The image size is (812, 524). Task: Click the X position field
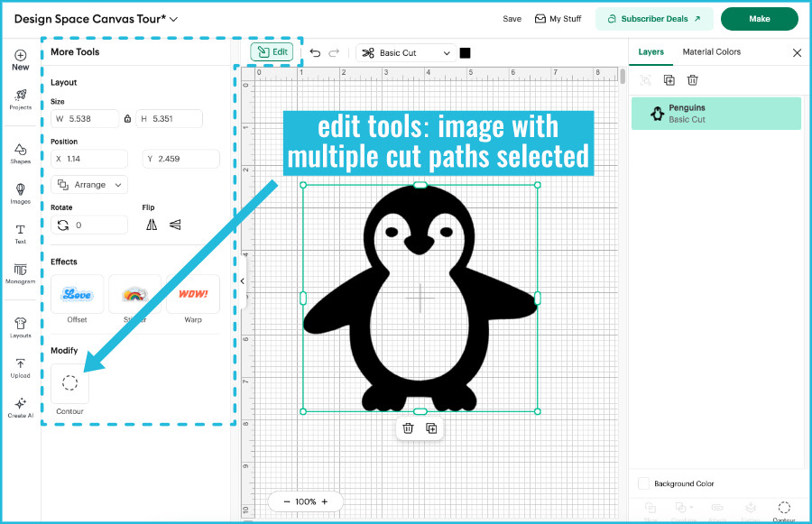point(89,159)
